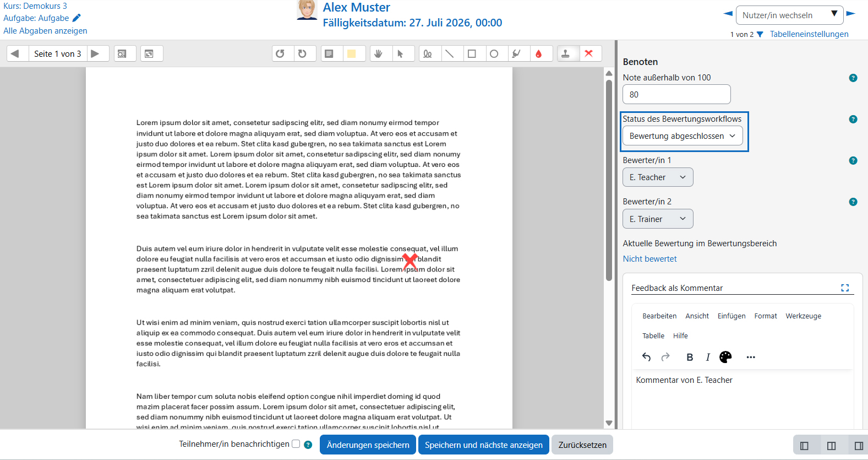The image size is (868, 460).
Task: Open help for 'Teilnehmer/in benachrichtigen'
Action: click(x=308, y=445)
